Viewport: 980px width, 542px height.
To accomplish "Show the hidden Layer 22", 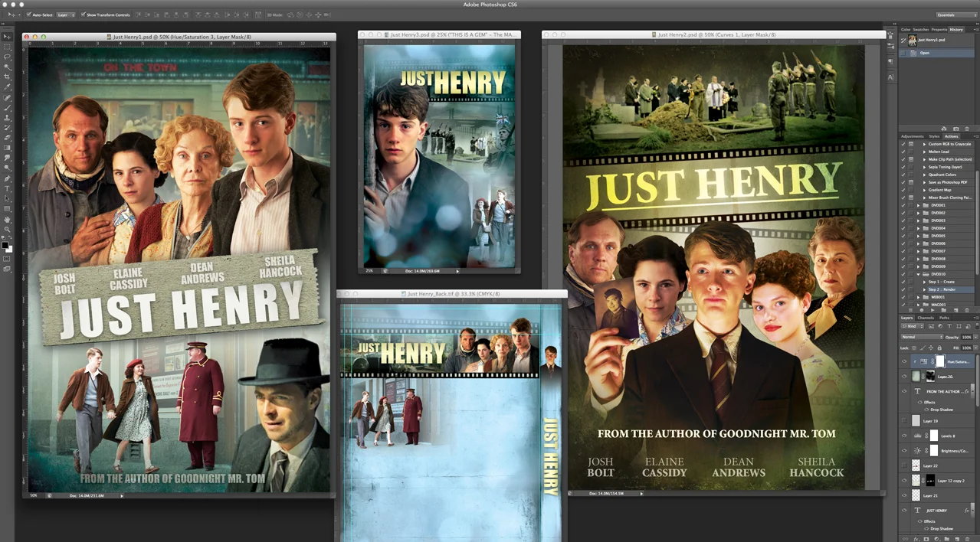I will point(904,465).
